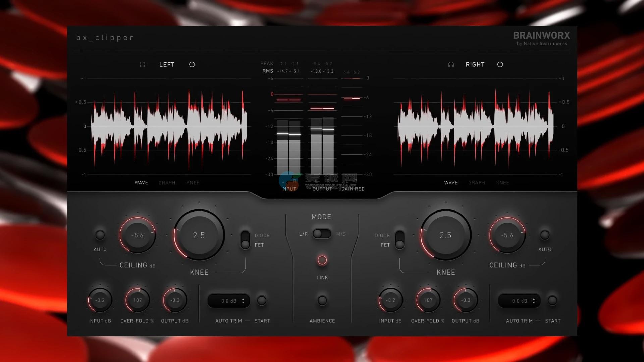The height and width of the screenshot is (362, 644).
Task: Start the left channel AUTO TRIM
Action: 262,300
